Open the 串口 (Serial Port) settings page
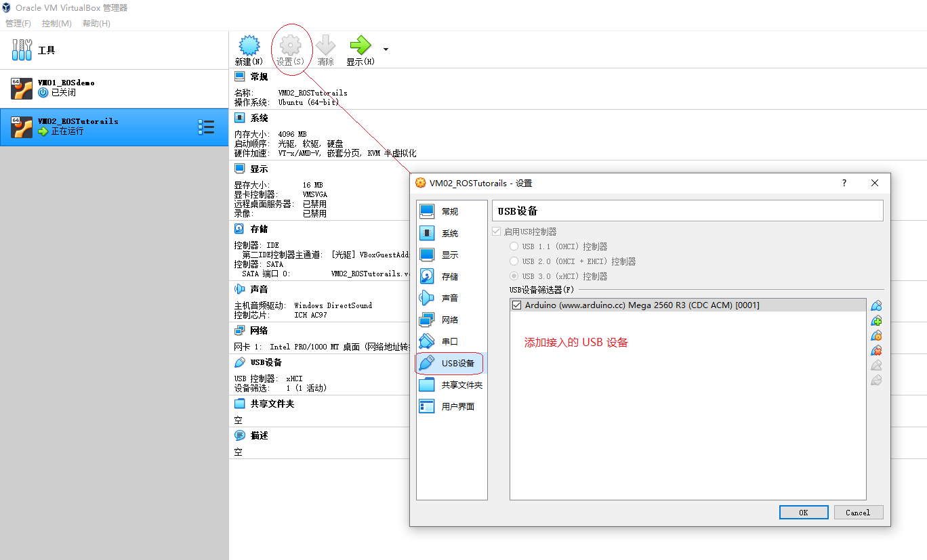The height and width of the screenshot is (560, 927). point(451,341)
